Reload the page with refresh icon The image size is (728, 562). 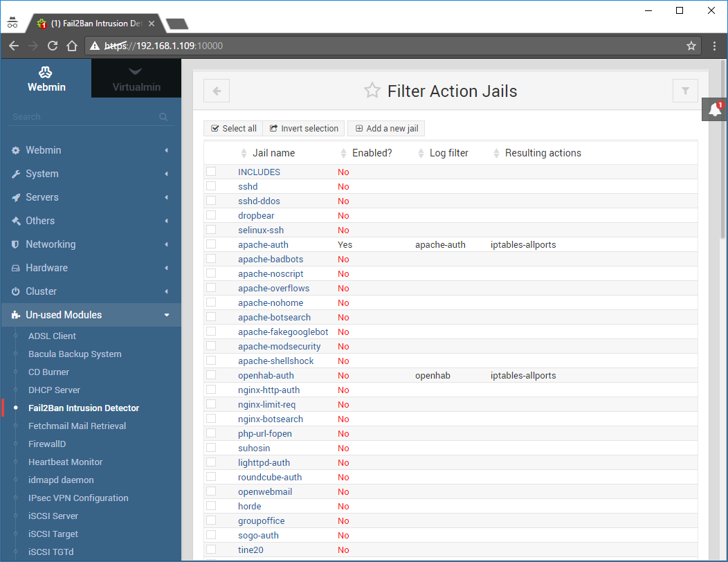53,46
